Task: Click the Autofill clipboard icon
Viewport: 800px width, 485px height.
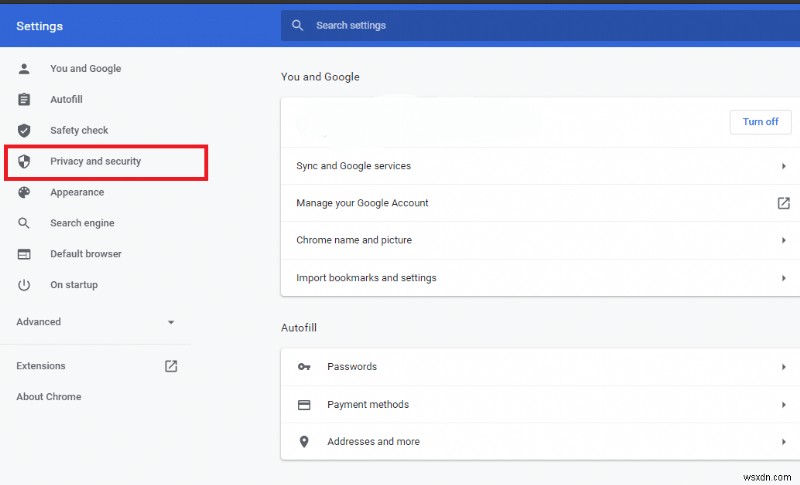Action: [x=25, y=100]
